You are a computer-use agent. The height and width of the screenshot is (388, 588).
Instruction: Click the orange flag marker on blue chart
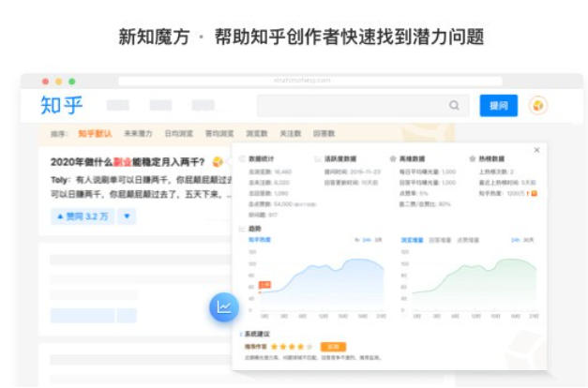264,285
